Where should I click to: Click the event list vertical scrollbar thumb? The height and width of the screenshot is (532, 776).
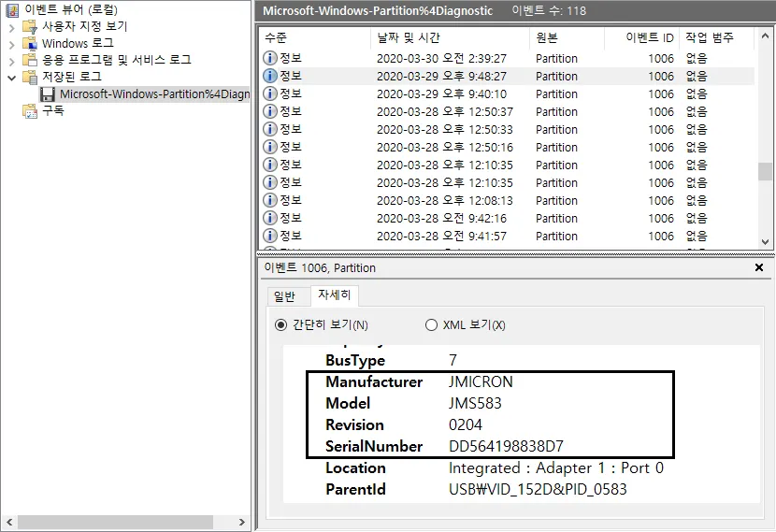click(765, 171)
